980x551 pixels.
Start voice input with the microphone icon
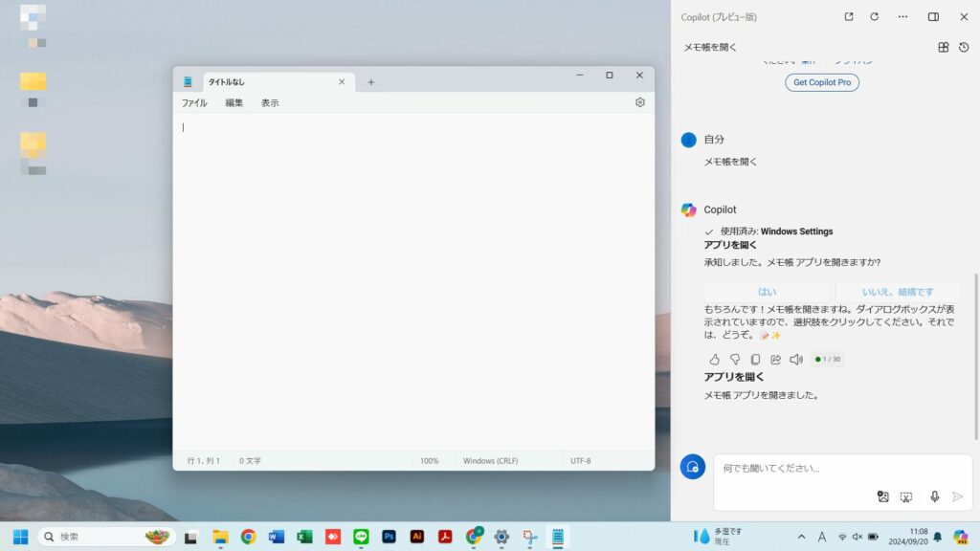[x=934, y=497]
